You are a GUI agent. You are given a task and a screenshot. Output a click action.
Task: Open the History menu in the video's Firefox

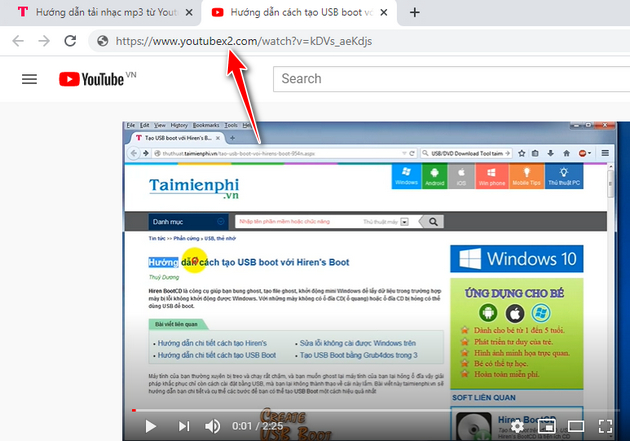pyautogui.click(x=179, y=125)
